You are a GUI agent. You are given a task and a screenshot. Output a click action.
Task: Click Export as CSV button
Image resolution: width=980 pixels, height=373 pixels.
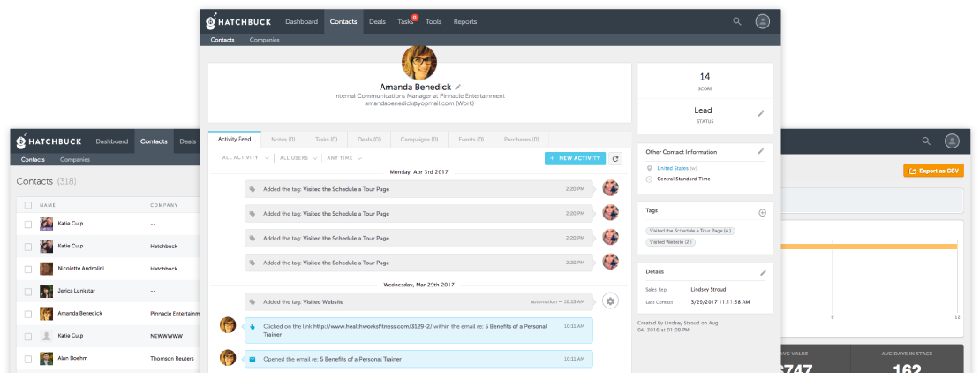point(933,171)
